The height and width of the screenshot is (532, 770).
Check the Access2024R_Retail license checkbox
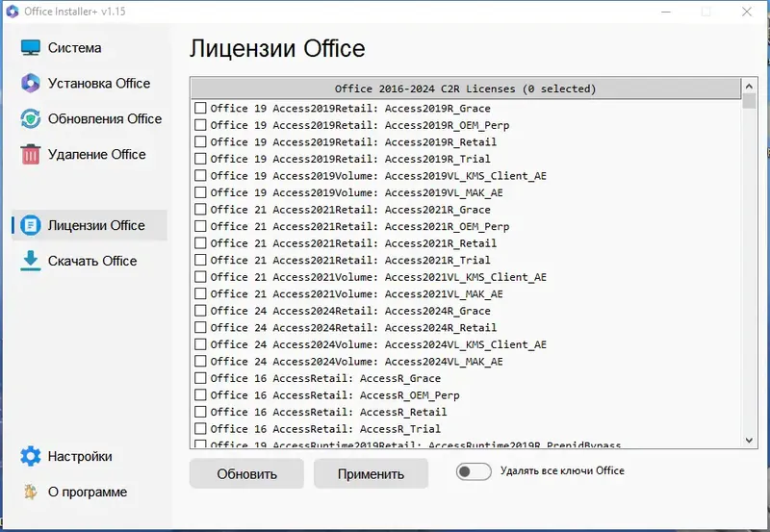[200, 327]
